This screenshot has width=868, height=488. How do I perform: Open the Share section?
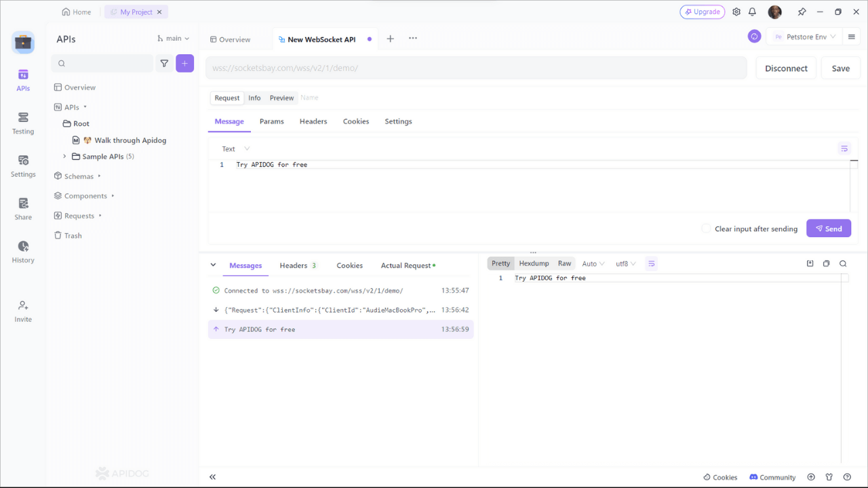23,209
